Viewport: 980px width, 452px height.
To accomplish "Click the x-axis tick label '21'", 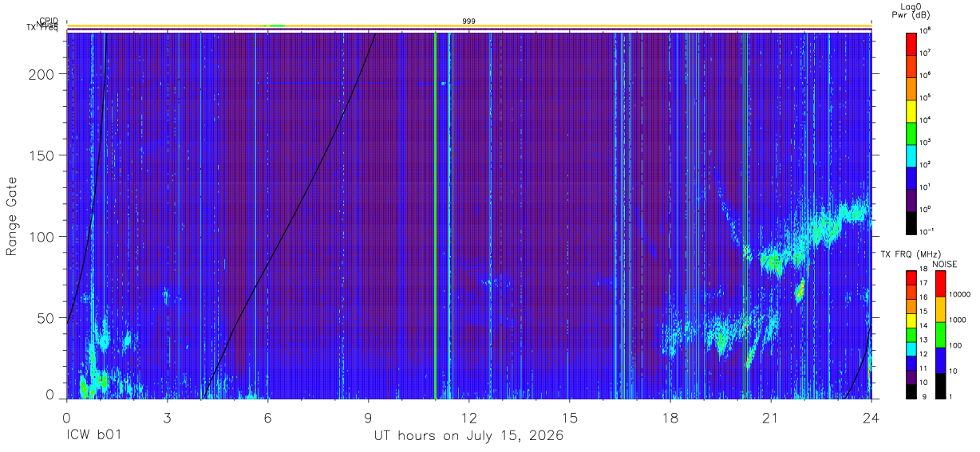I will 771,417.
